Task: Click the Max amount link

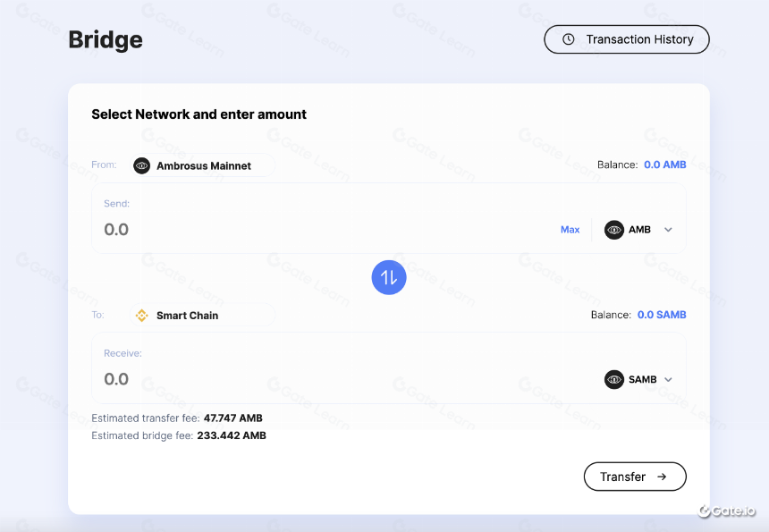Action: tap(570, 230)
